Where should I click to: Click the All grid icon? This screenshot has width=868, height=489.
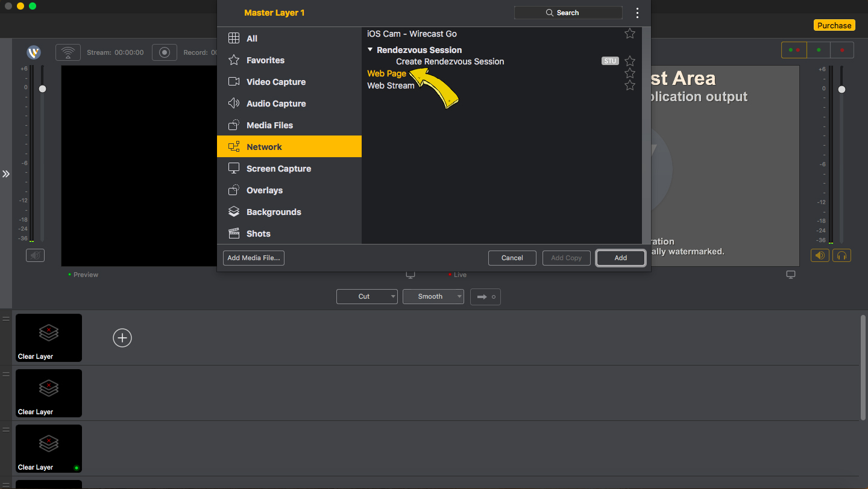point(234,39)
